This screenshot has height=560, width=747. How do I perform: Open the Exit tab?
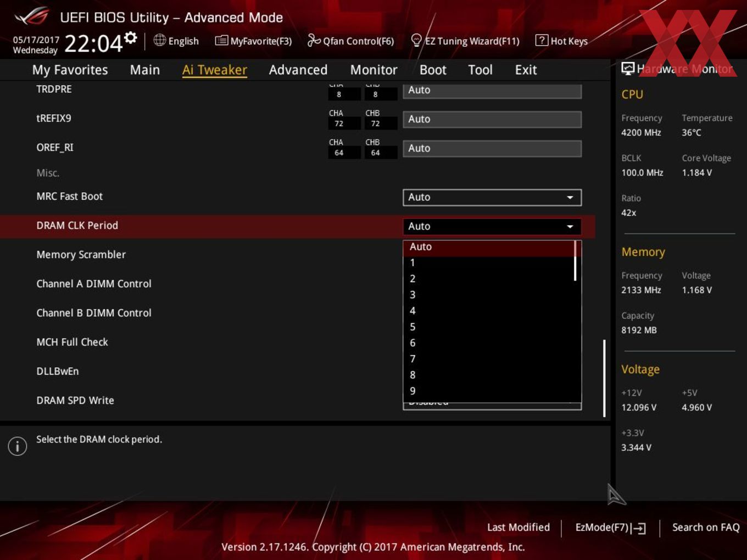coord(526,70)
